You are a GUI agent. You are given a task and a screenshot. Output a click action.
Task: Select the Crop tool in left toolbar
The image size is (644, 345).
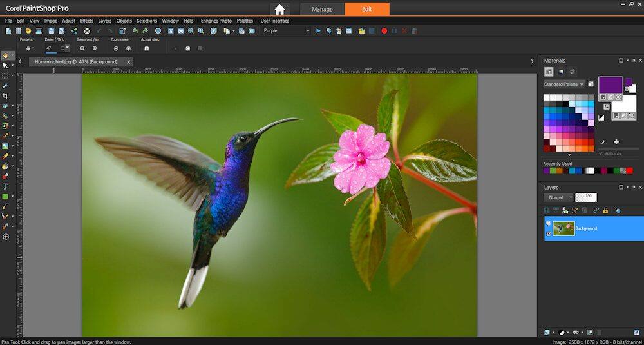(x=5, y=96)
